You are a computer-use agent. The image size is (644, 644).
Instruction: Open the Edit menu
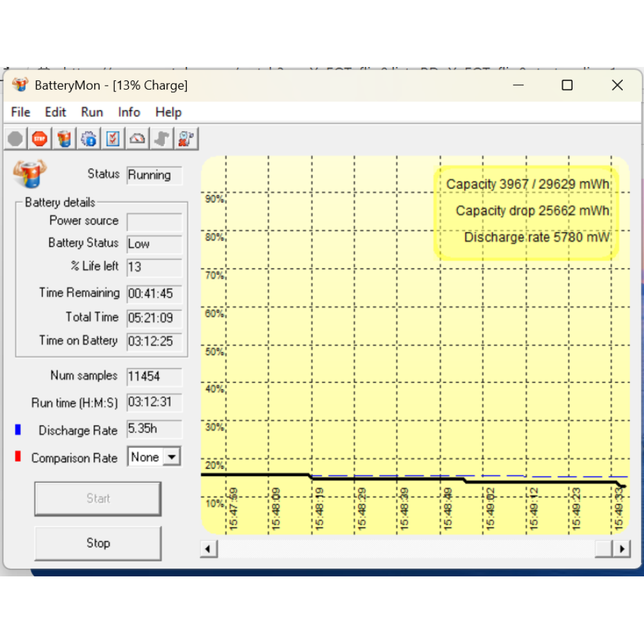coord(55,112)
